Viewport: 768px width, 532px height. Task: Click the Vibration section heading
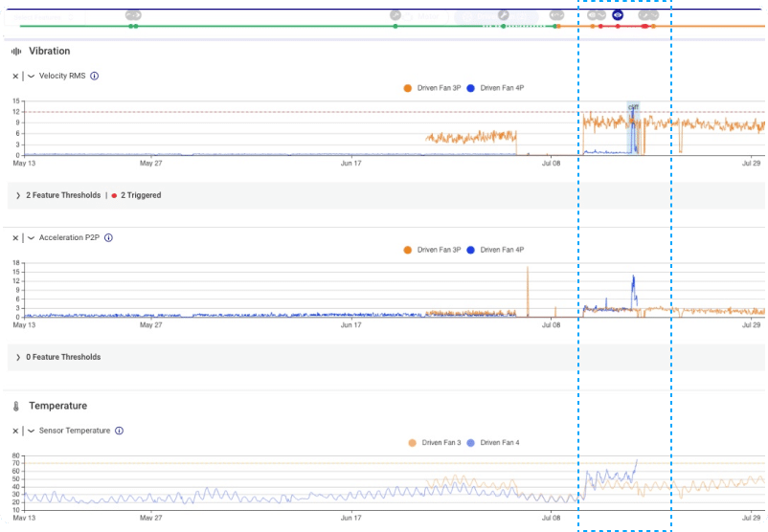click(50, 51)
